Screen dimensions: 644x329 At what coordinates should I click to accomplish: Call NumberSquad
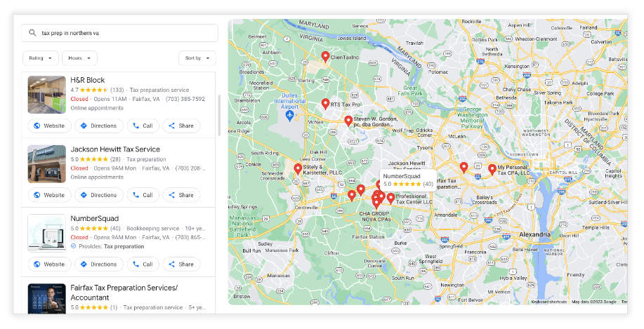coord(143,264)
